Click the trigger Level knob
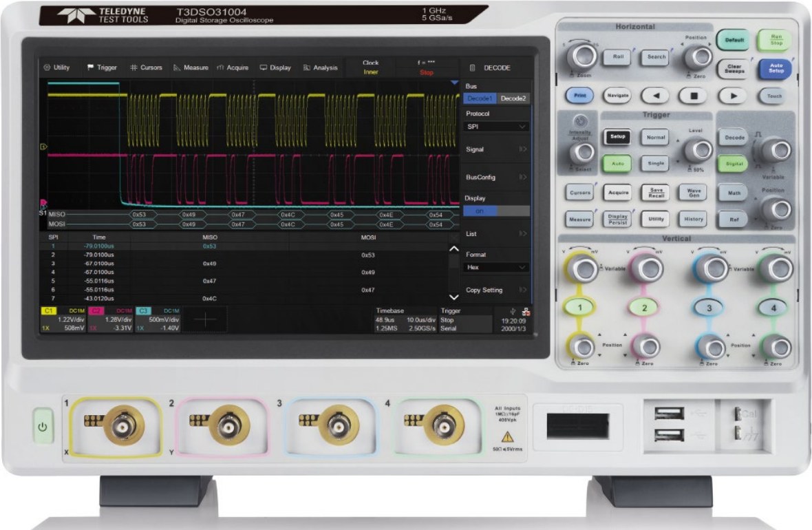 tap(698, 150)
